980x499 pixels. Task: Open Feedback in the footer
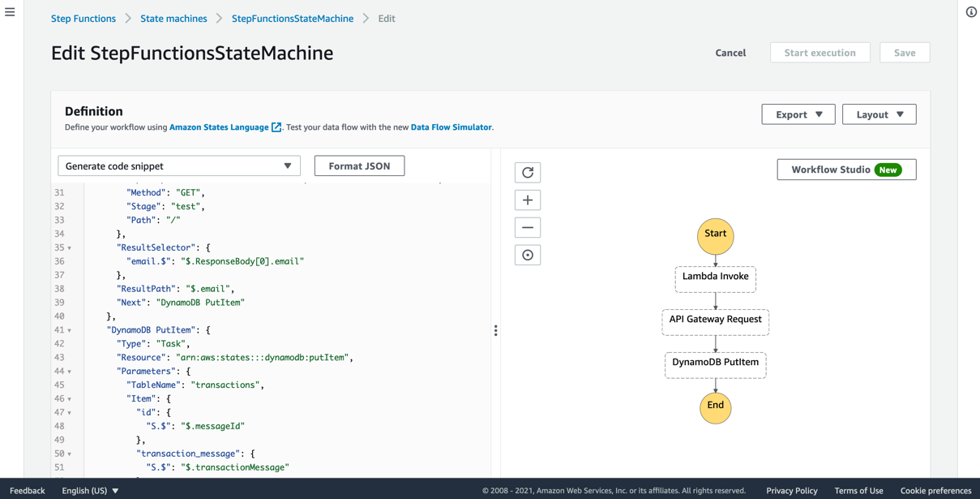click(28, 490)
